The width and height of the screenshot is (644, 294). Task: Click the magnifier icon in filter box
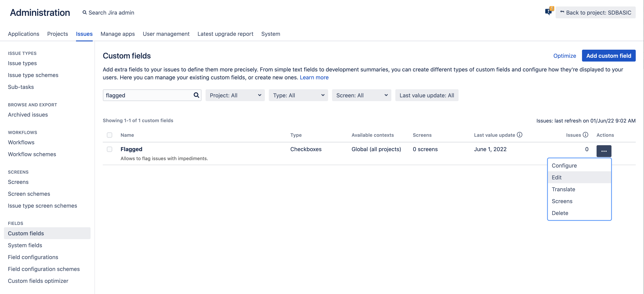tap(196, 95)
